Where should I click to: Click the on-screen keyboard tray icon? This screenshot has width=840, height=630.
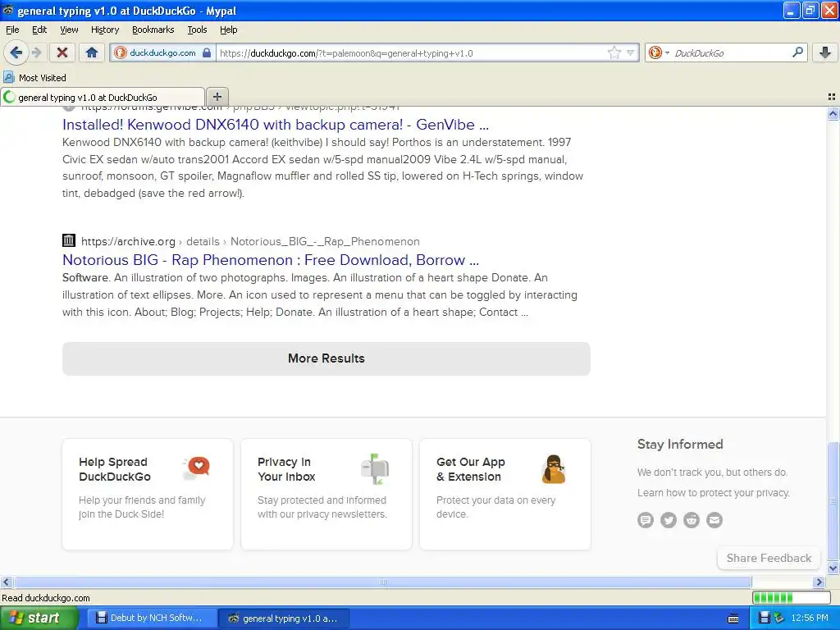[733, 619]
